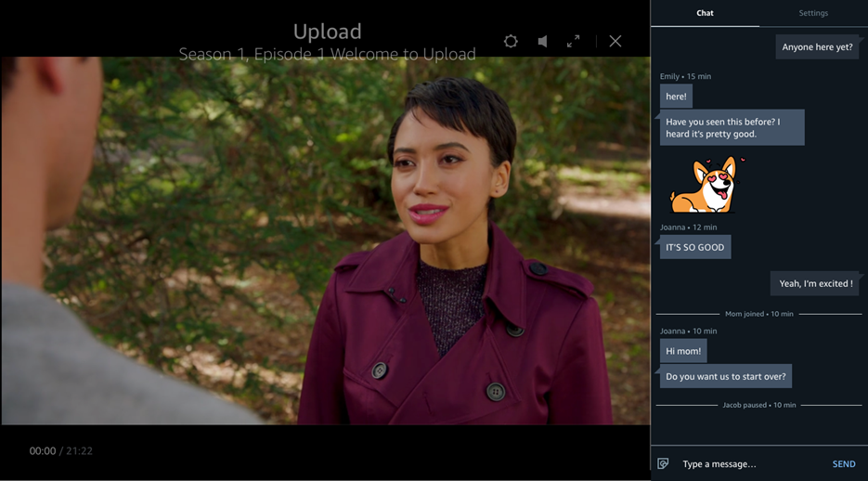This screenshot has width=868, height=481.
Task: Select the "Hi mom!" chat bubble
Action: [682, 351]
